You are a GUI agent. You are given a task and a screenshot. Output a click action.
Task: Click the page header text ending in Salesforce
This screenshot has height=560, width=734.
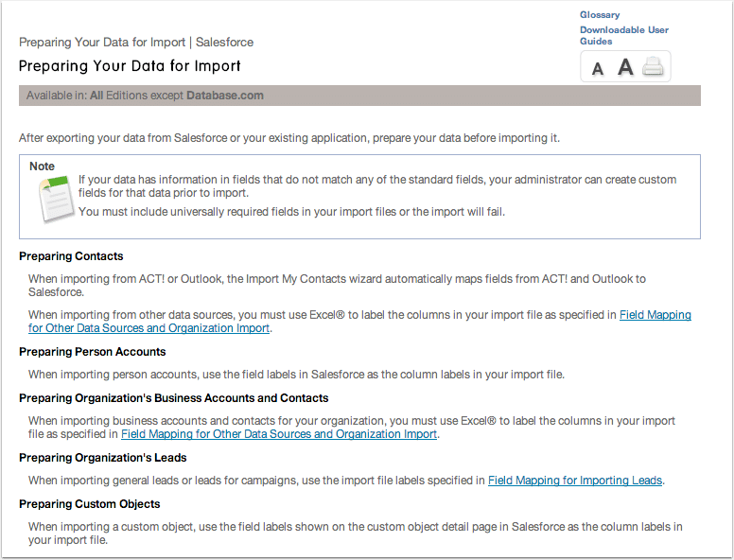[x=136, y=43]
